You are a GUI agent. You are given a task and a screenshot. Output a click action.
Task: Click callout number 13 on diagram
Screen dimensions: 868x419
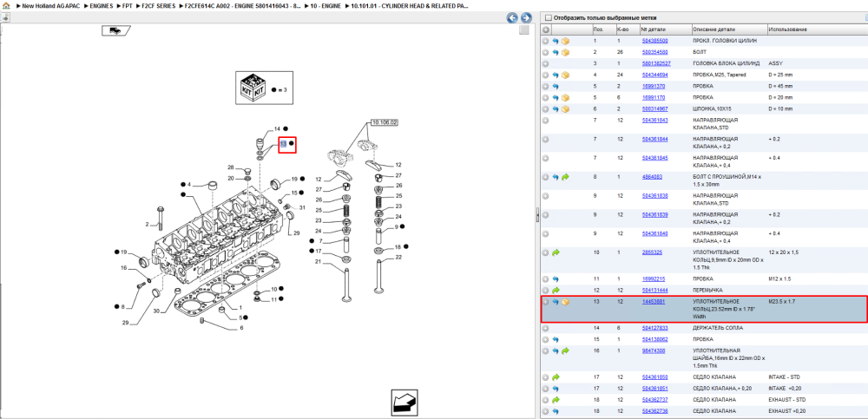(x=284, y=143)
